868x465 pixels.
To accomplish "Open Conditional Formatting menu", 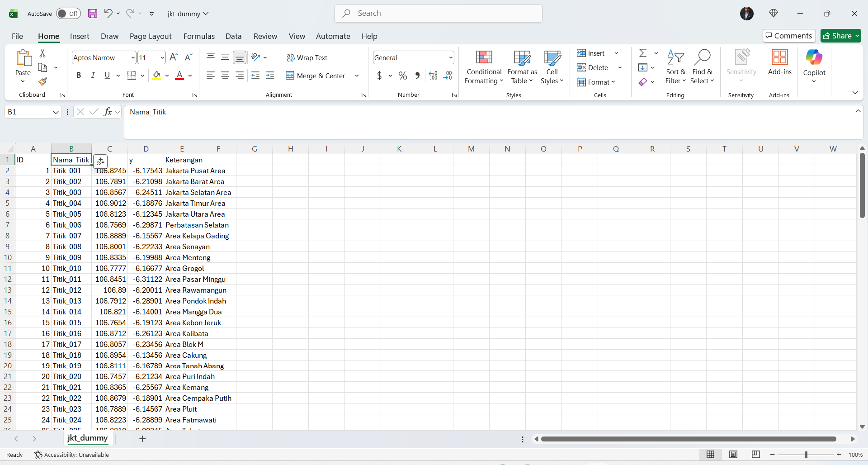I will [484, 67].
